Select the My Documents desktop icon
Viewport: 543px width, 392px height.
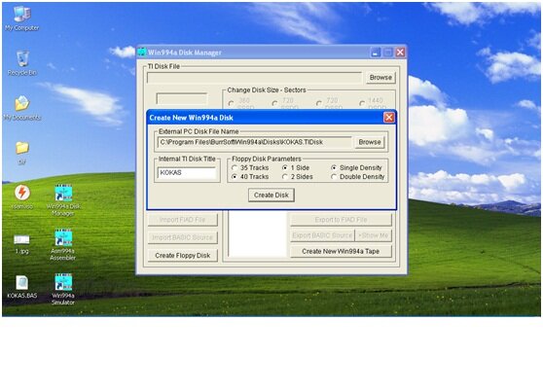22,108
